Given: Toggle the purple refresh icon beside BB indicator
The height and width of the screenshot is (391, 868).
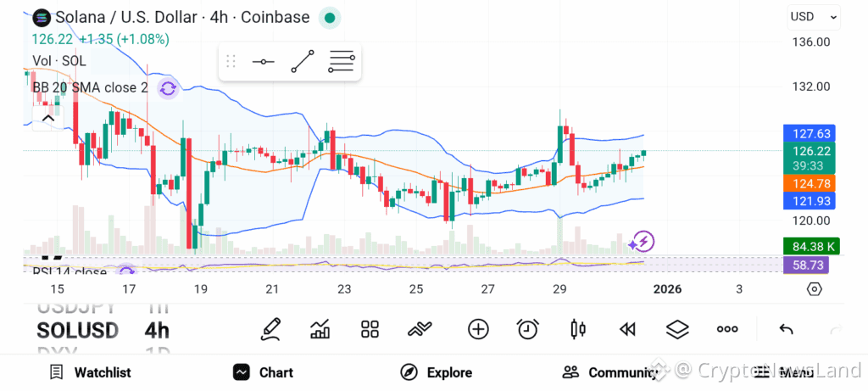Looking at the screenshot, I should click(168, 87).
